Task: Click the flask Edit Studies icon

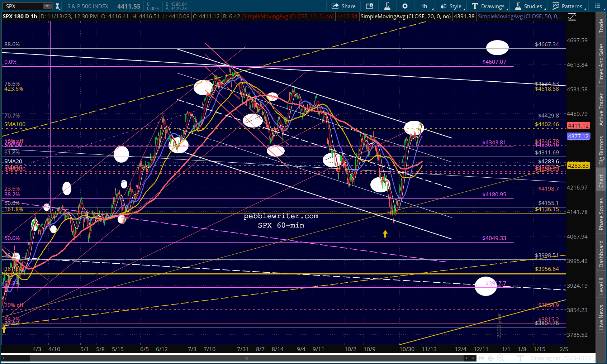Action: tap(387, 6)
